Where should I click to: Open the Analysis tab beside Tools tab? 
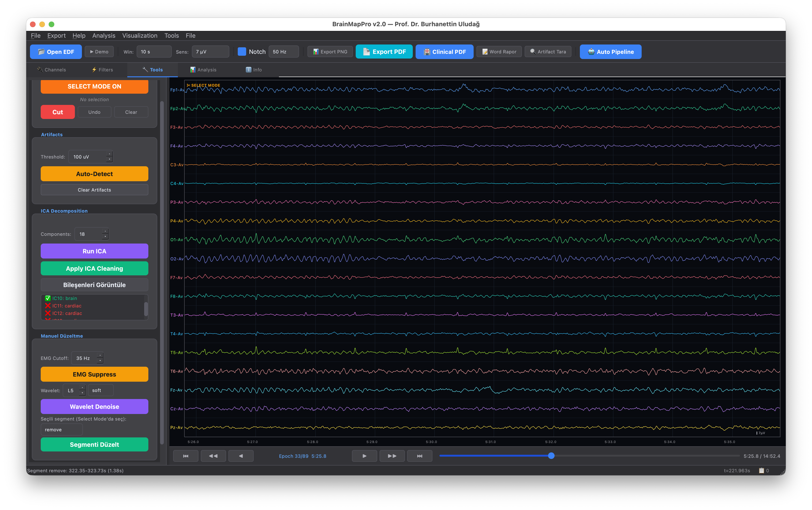(203, 70)
